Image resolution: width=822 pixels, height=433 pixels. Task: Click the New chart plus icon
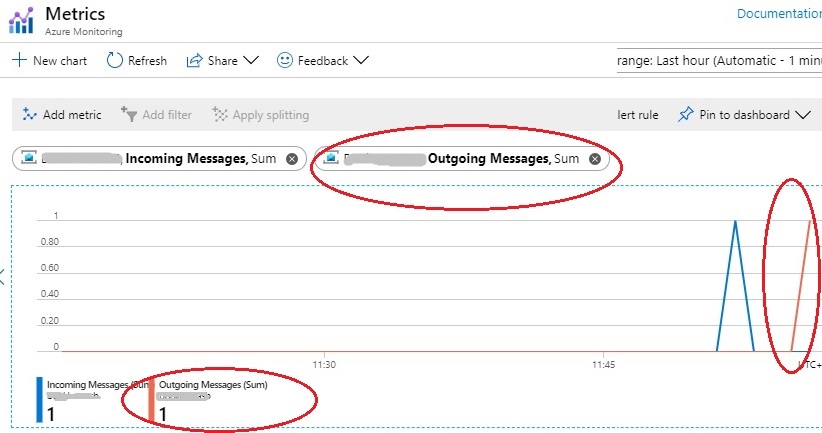tap(19, 60)
